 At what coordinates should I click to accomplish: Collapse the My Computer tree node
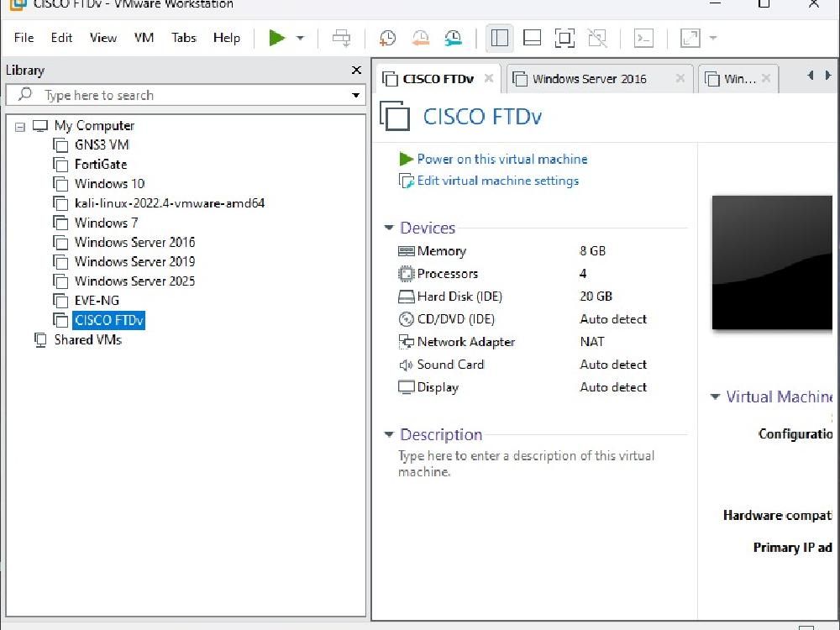20,127
